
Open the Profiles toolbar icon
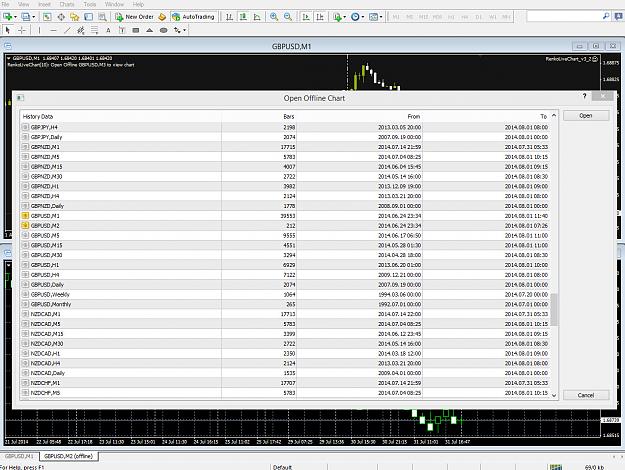tap(28, 17)
